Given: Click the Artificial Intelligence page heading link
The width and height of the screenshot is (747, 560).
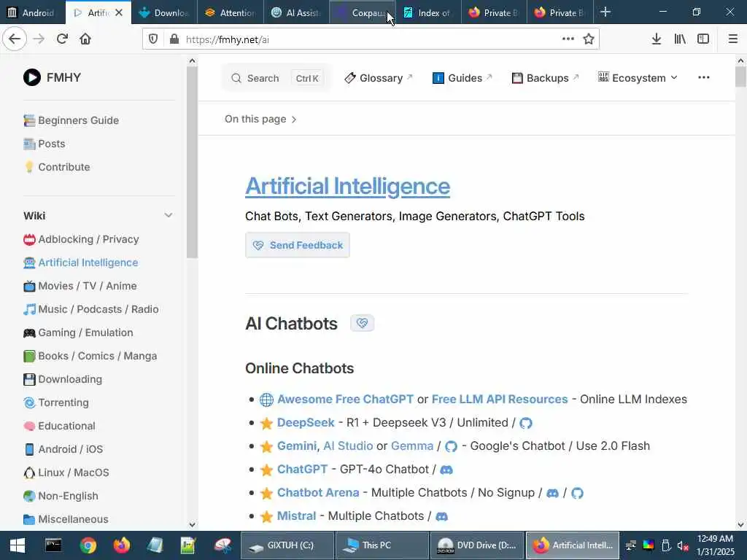Looking at the screenshot, I should (347, 186).
